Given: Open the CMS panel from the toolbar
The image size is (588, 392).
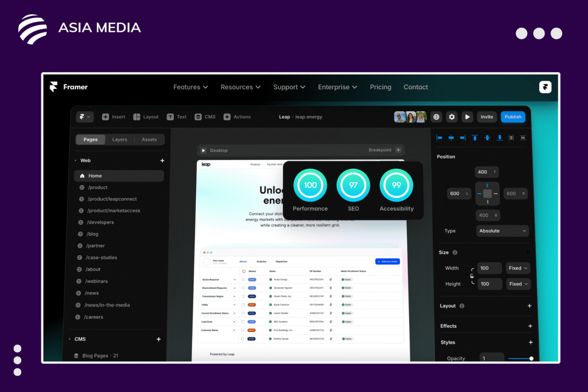Looking at the screenshot, I should coord(205,117).
